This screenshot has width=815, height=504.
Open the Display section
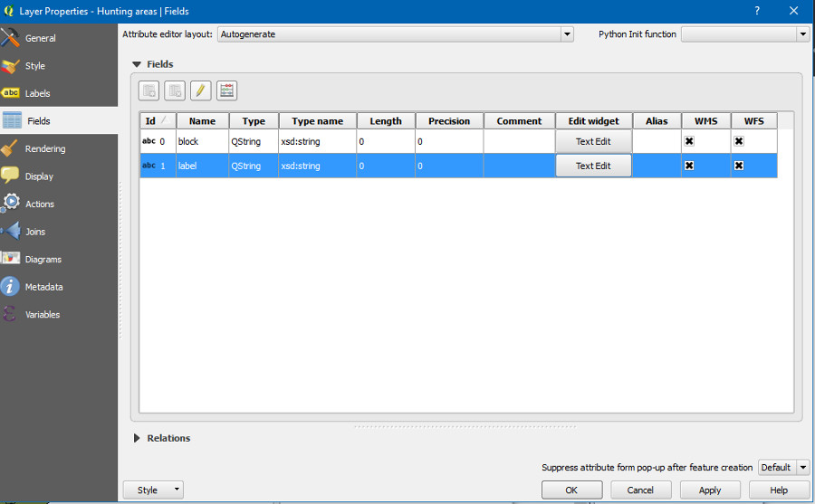tap(59, 176)
